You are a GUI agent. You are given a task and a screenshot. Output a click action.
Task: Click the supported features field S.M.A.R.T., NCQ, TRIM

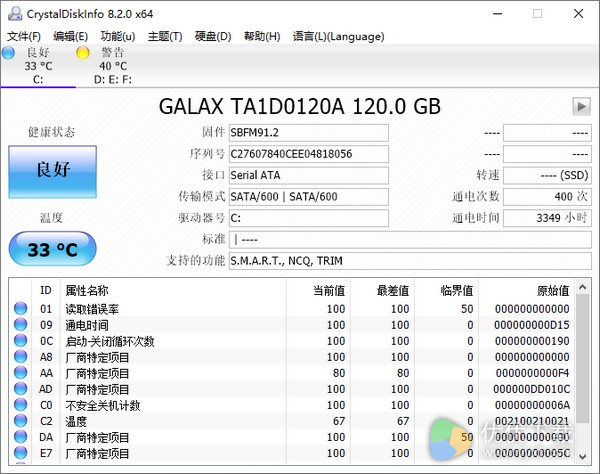(410, 261)
